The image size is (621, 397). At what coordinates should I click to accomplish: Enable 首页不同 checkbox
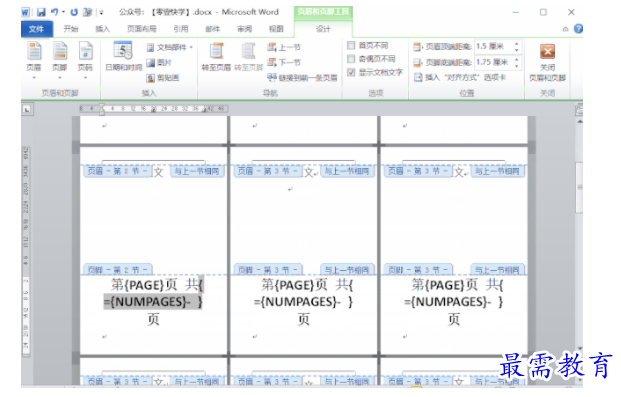click(351, 45)
